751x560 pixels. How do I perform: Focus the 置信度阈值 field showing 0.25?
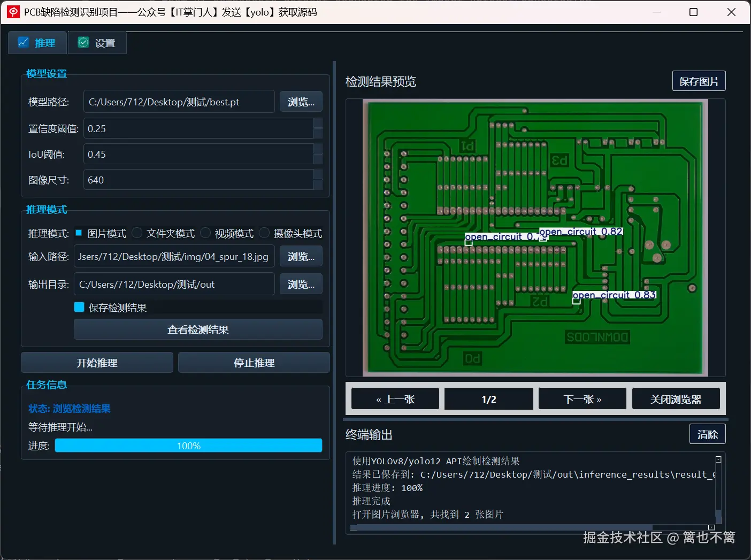[x=198, y=128]
